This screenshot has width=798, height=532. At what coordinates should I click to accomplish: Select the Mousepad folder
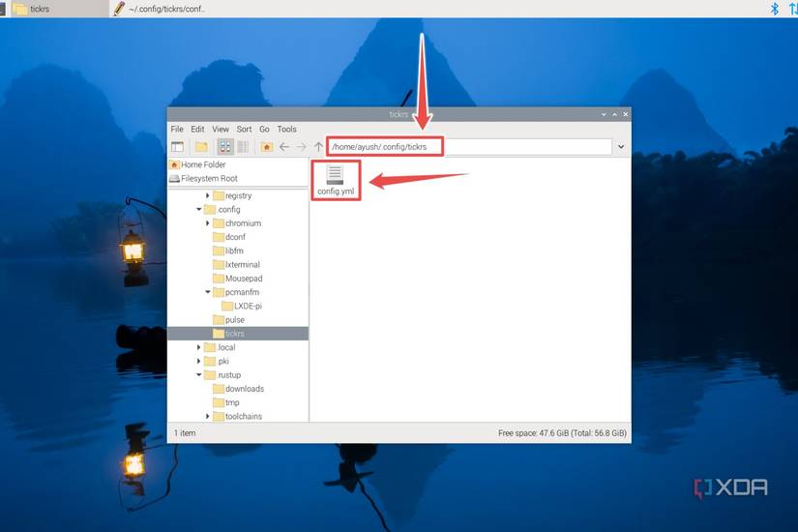tap(238, 278)
